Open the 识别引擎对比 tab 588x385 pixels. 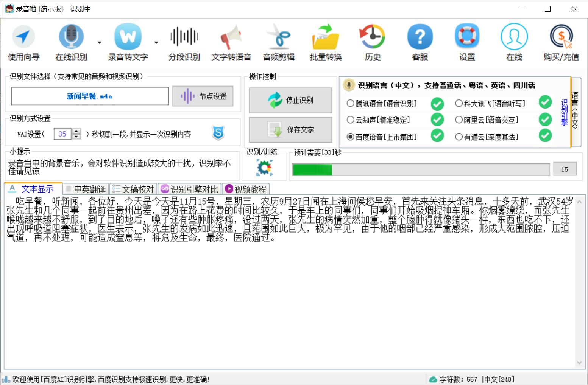point(189,189)
